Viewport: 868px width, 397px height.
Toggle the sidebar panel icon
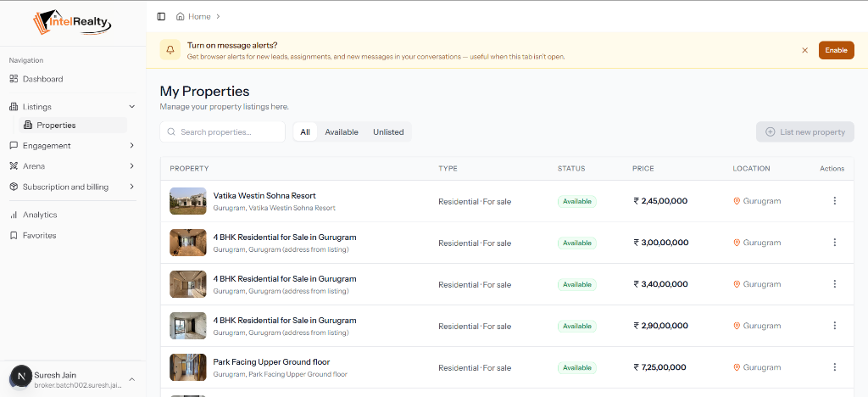(161, 17)
